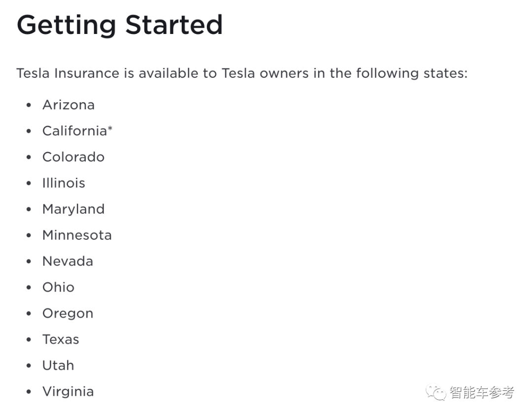Select Arizona in the state list
Image resolution: width=532 pixels, height=416 pixels.
(68, 105)
